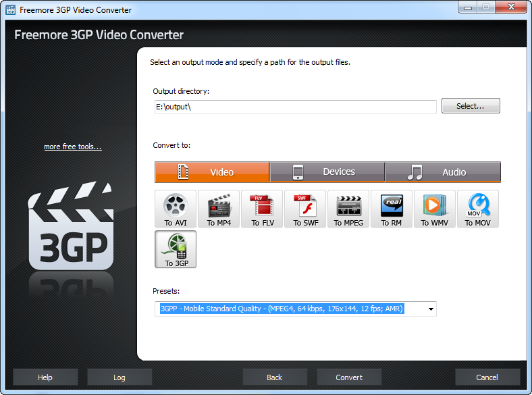
Task: Choose the To MP4 format icon
Action: [x=219, y=209]
